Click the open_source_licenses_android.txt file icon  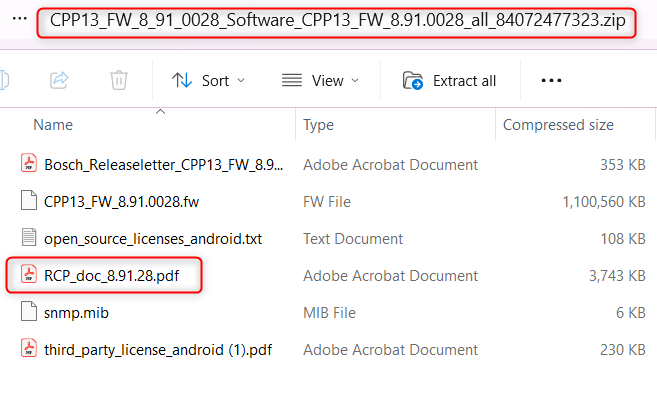28,238
